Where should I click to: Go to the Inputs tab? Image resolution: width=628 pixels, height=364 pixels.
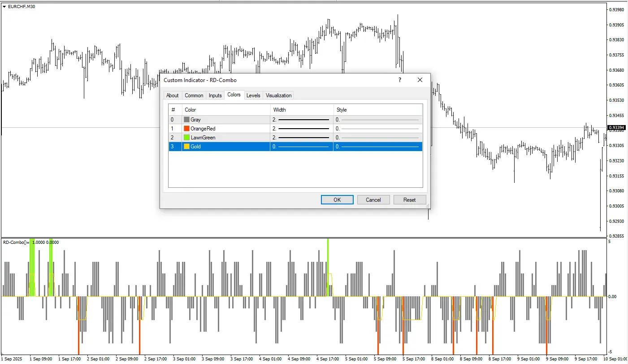click(215, 95)
